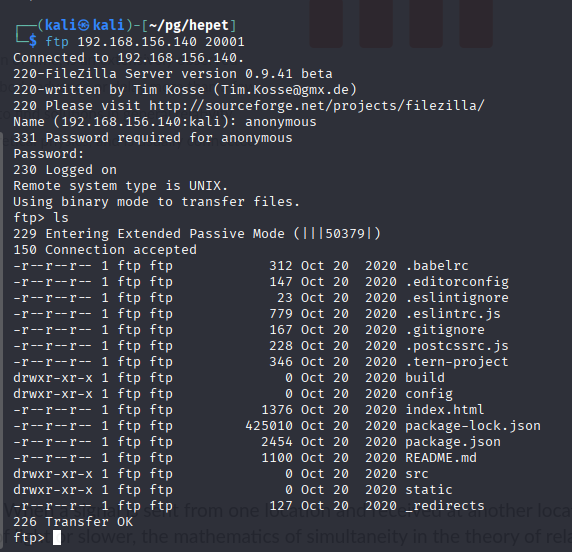Select the .editorconfig file name
This screenshot has width=572, height=552.
tap(457, 282)
